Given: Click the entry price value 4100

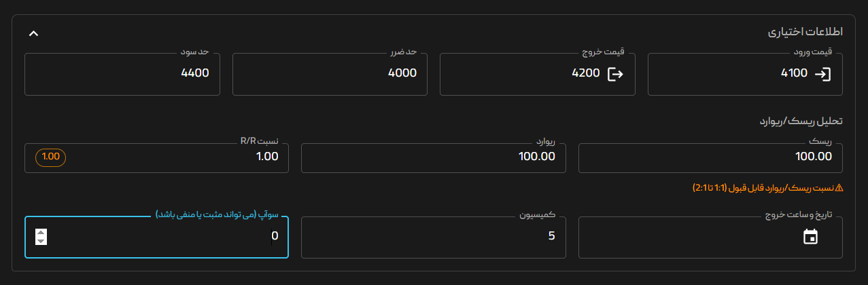Looking at the screenshot, I should coord(794,74).
